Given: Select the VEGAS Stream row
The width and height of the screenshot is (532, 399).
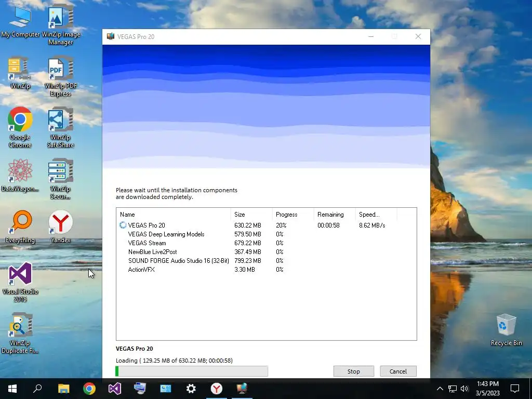Looking at the screenshot, I should (267, 243).
